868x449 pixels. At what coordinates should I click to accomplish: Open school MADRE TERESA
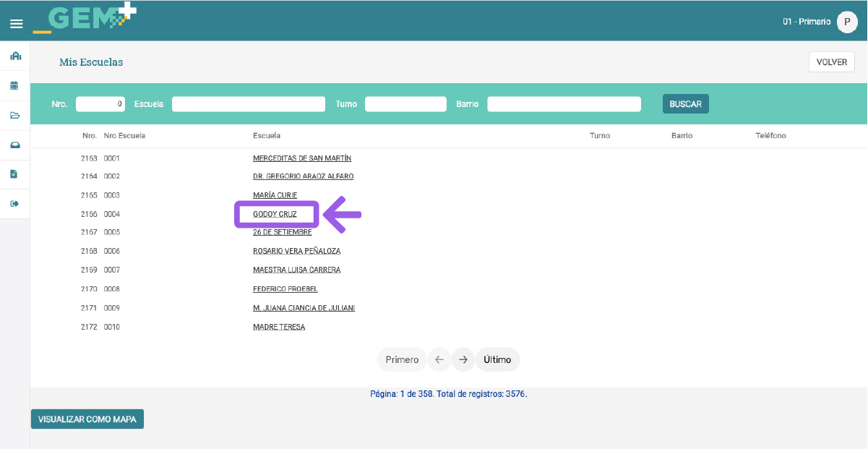(279, 327)
